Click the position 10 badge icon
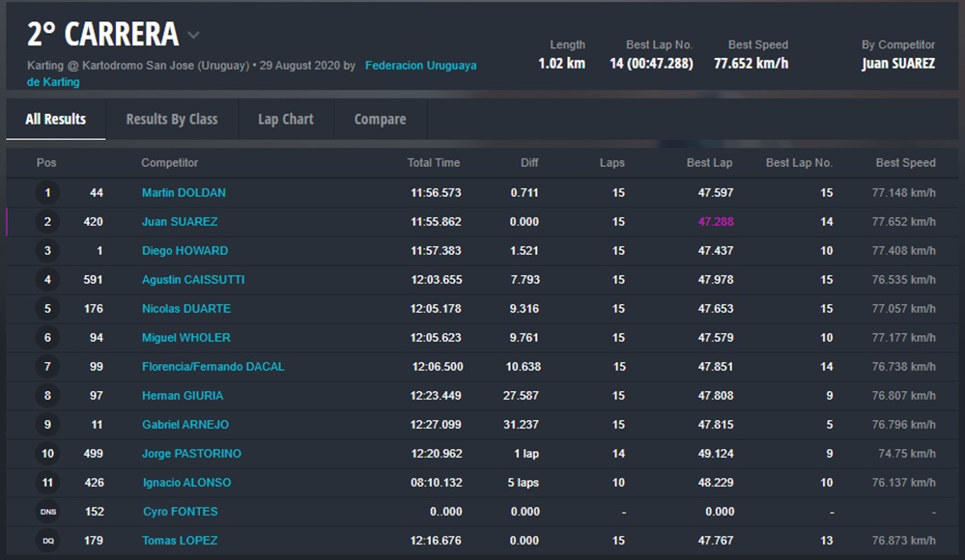 (47, 454)
